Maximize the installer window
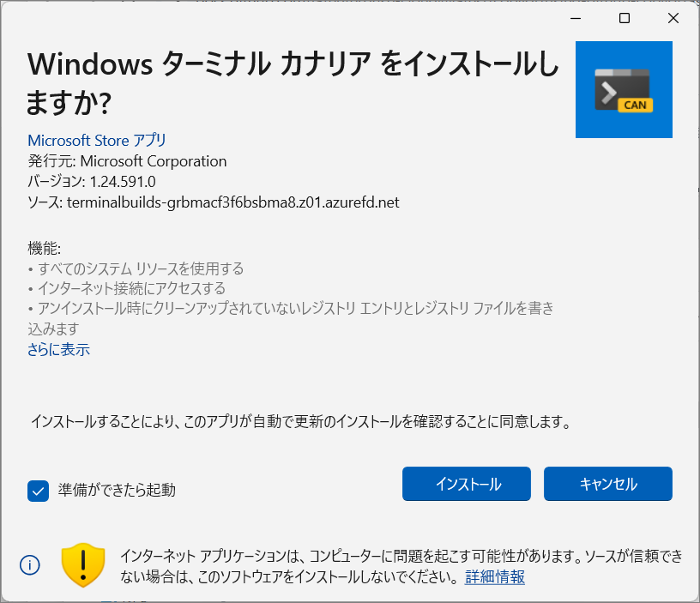Screen dimensions: 700x603 click(x=625, y=18)
